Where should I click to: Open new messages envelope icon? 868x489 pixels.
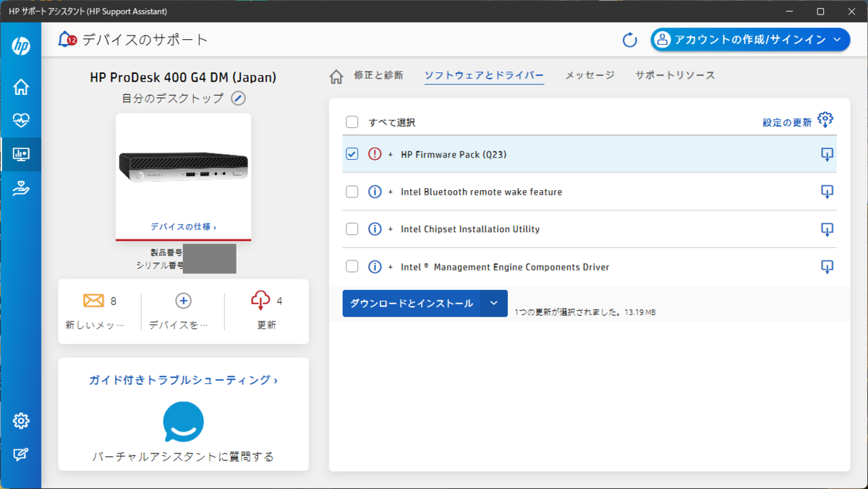pyautogui.click(x=94, y=300)
